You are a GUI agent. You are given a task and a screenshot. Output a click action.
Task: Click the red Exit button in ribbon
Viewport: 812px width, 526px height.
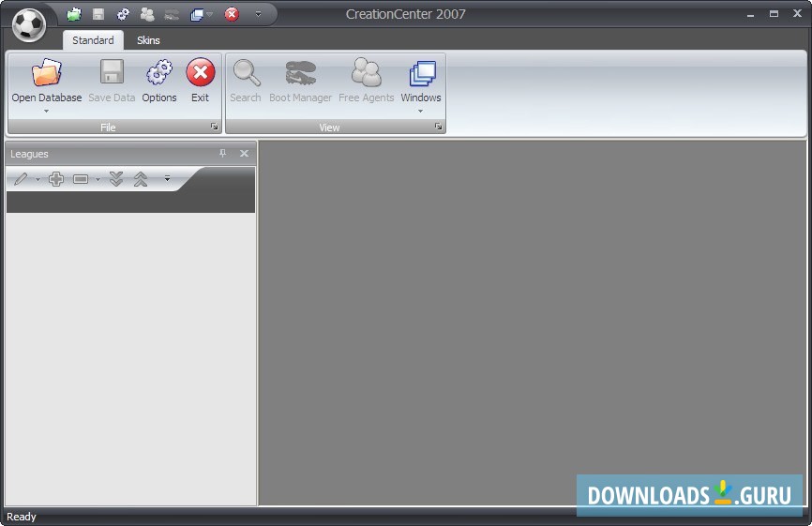point(201,82)
